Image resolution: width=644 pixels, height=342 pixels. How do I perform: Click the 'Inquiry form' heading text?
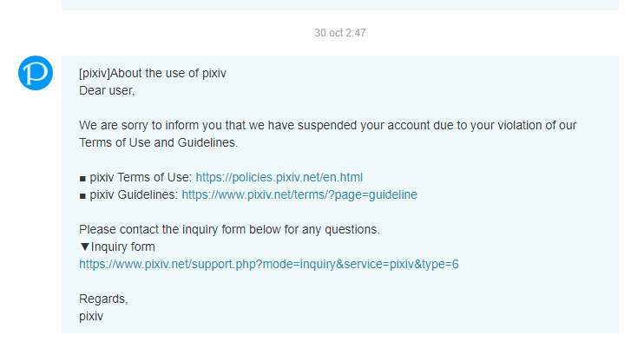click(x=122, y=247)
